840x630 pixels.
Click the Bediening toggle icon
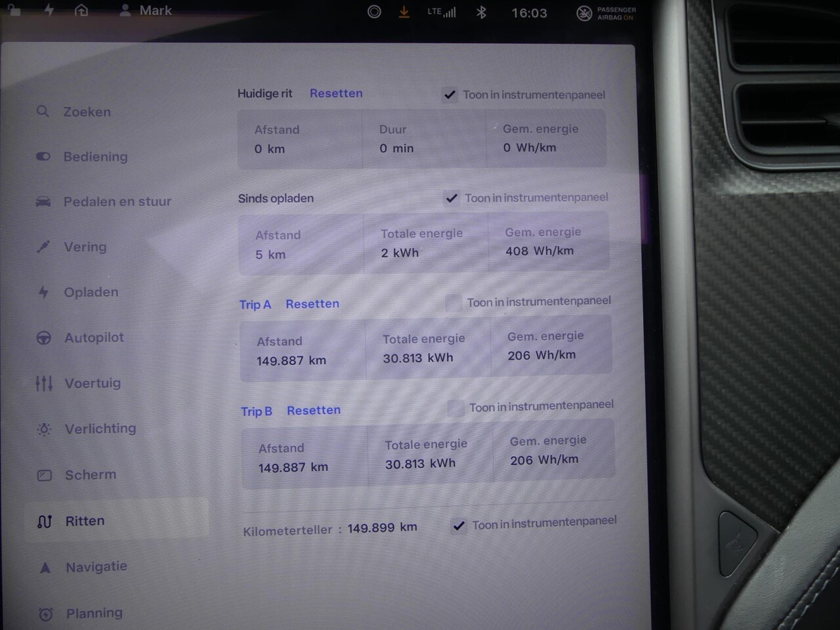(x=43, y=156)
